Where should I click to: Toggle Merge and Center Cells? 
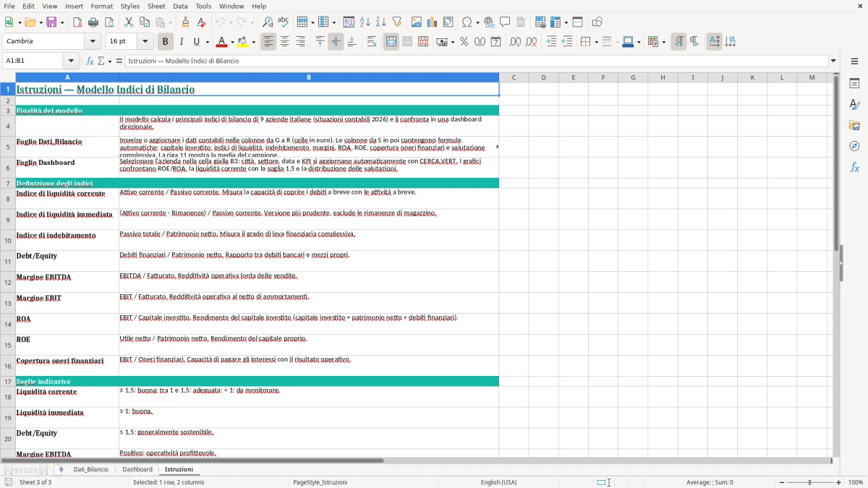tap(391, 42)
